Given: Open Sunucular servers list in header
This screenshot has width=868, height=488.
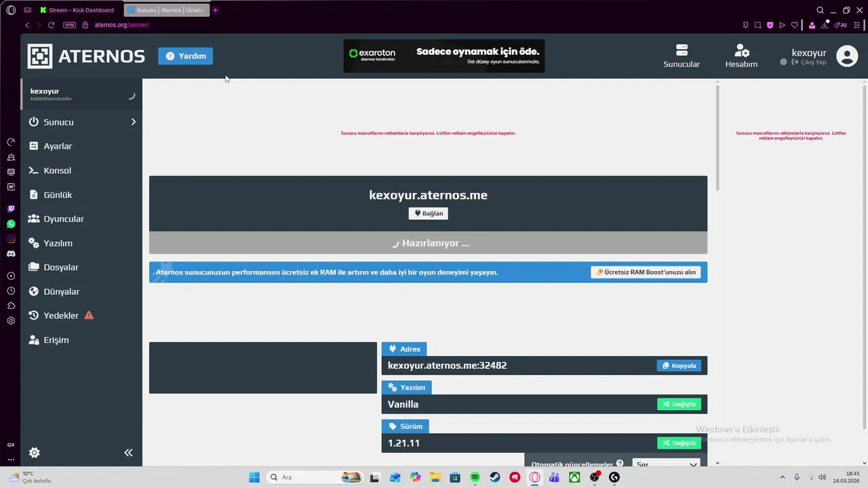Looking at the screenshot, I should click(682, 56).
